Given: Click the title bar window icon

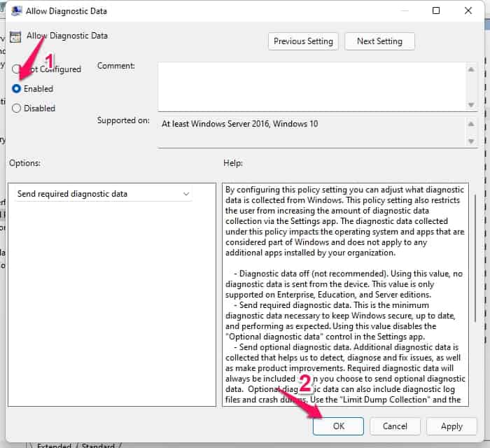Looking at the screenshot, I should pyautogui.click(x=17, y=11).
